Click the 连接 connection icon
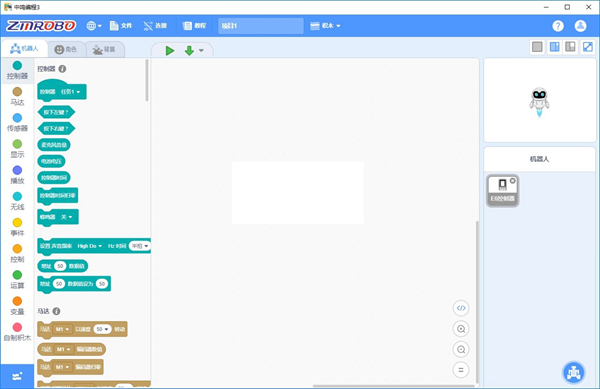The image size is (600, 389). 155,26
